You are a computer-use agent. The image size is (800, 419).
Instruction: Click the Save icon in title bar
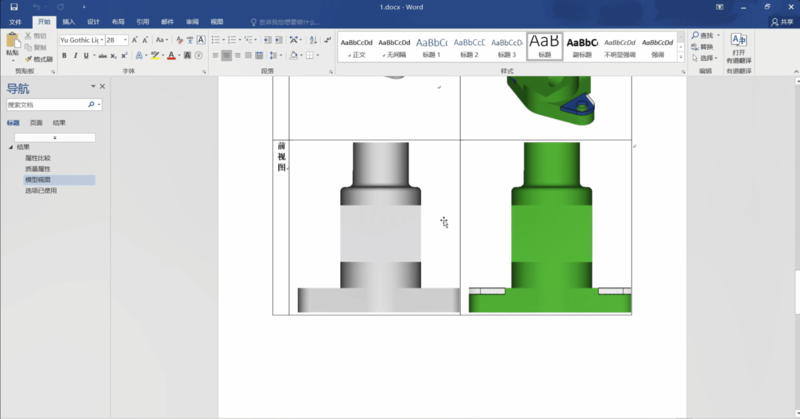click(13, 7)
